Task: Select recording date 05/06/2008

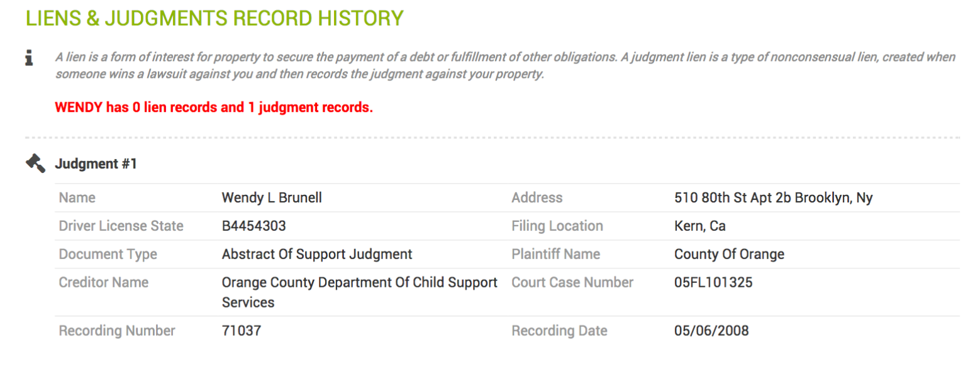Action: pyautogui.click(x=711, y=331)
